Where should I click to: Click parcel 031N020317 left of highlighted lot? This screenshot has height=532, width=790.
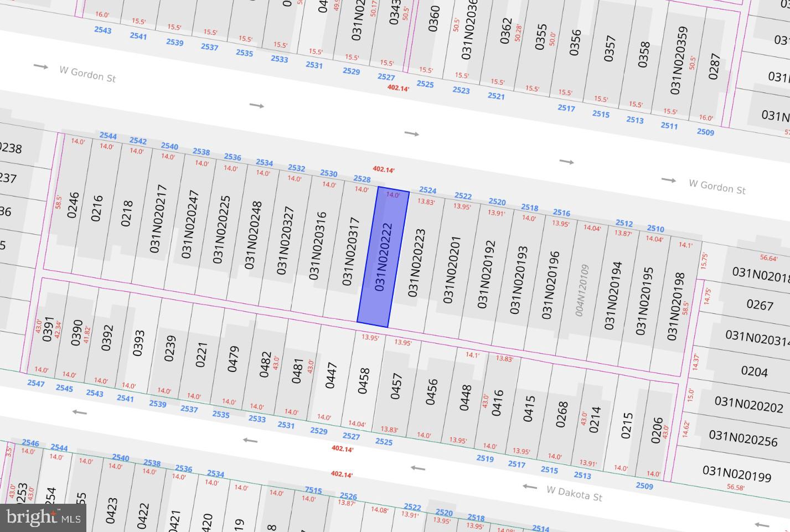pos(351,251)
